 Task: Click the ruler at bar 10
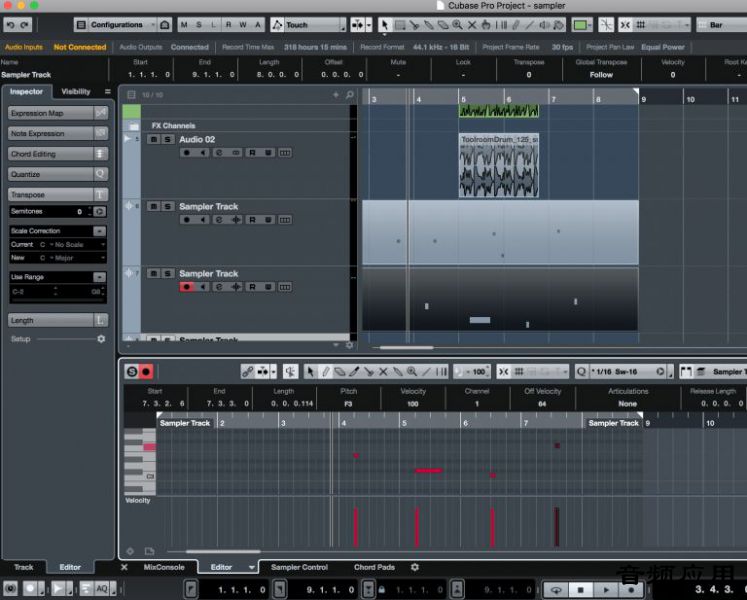tap(690, 99)
